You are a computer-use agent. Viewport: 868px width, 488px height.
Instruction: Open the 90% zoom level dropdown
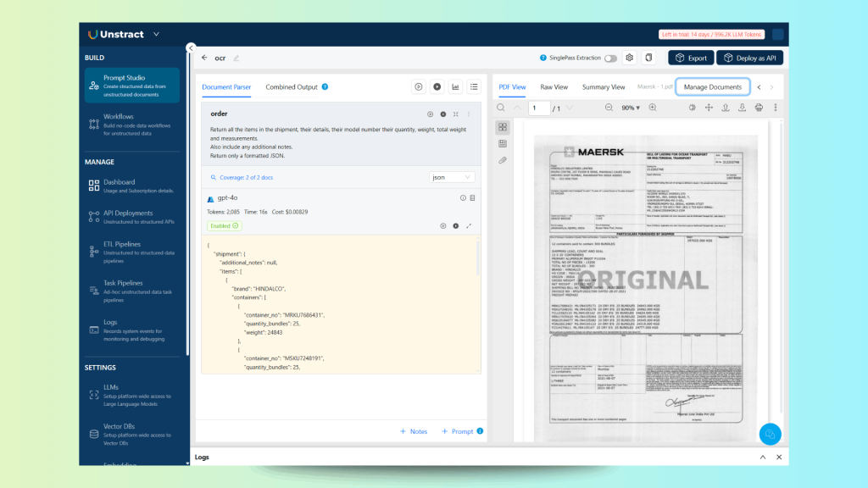coord(630,108)
